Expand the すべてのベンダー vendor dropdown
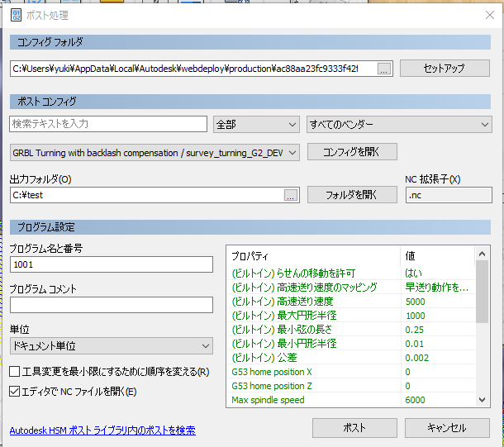 click(x=399, y=125)
